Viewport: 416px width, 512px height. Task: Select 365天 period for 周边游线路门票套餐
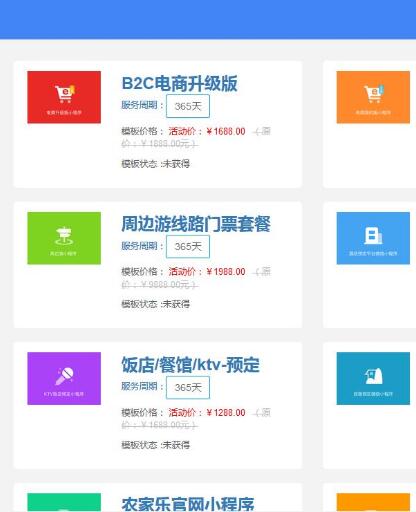coord(188,247)
